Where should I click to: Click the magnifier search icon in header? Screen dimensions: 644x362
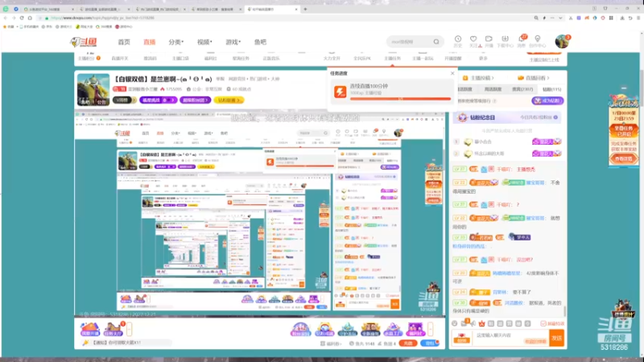[436, 42]
